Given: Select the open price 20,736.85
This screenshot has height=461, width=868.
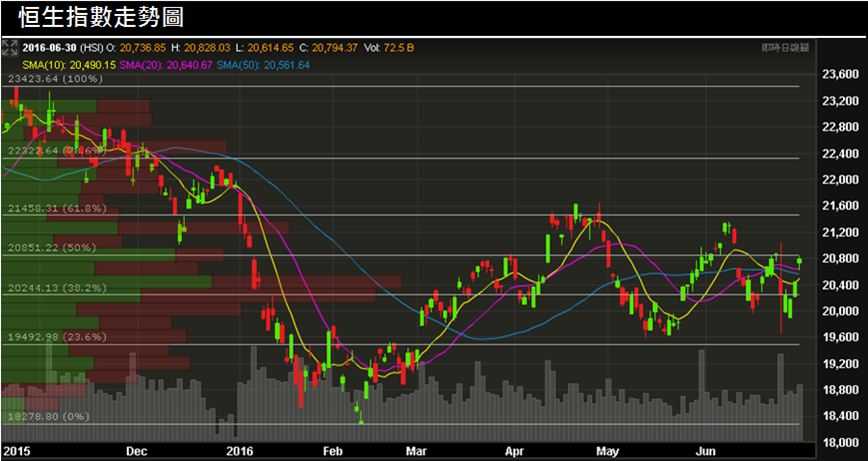Looking at the screenshot, I should 142,48.
